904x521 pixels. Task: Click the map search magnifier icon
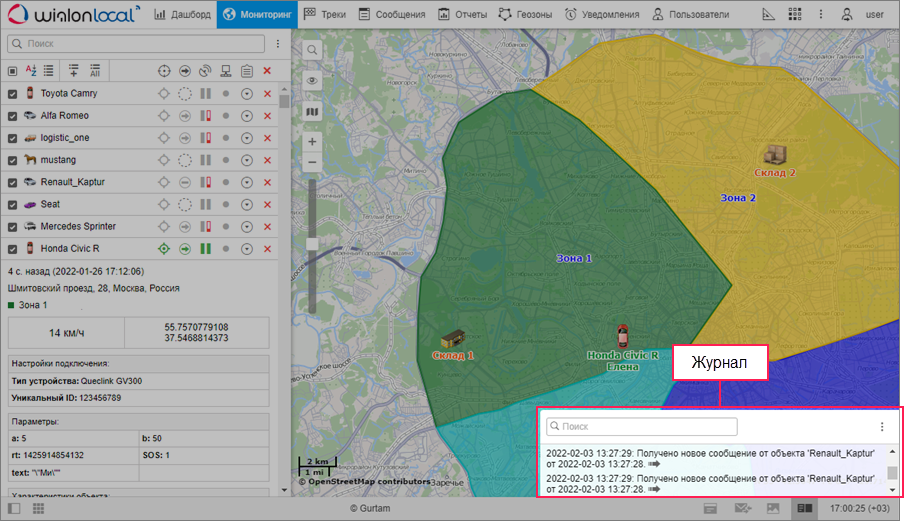(312, 50)
